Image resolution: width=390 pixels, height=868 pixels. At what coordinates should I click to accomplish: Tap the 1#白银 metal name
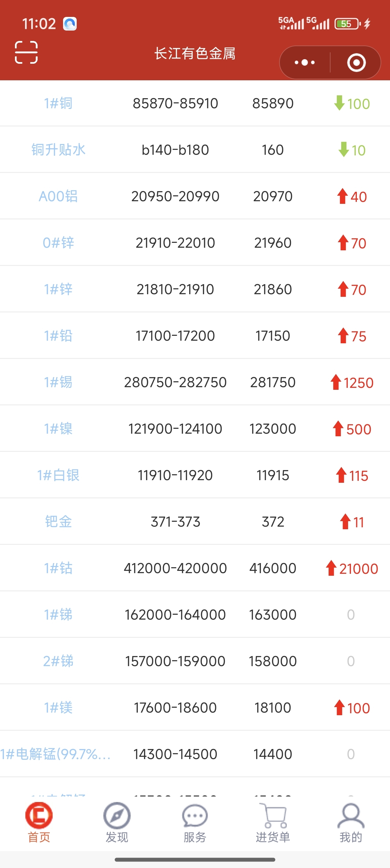tap(58, 475)
